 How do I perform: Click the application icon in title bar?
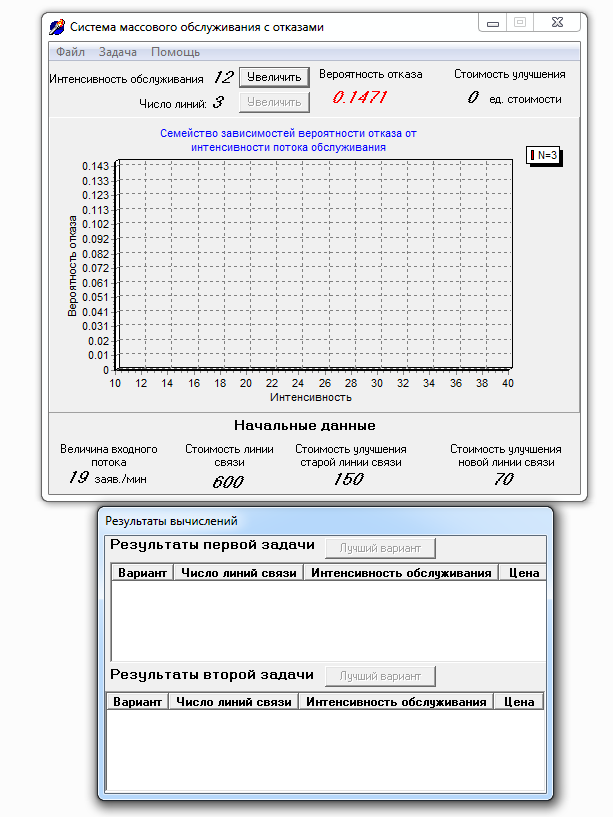pyautogui.click(x=57, y=27)
